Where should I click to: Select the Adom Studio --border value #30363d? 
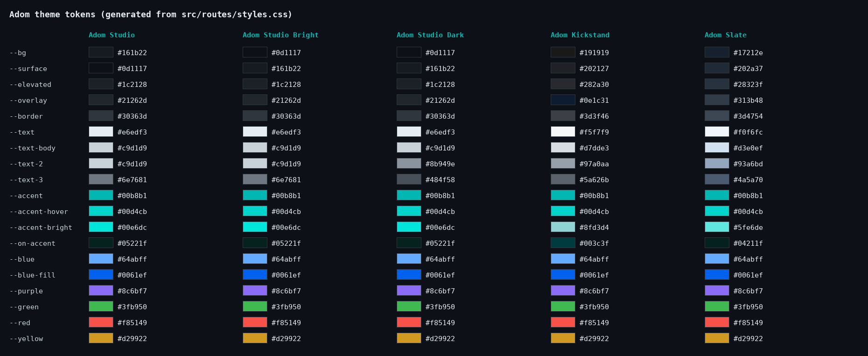(x=132, y=116)
